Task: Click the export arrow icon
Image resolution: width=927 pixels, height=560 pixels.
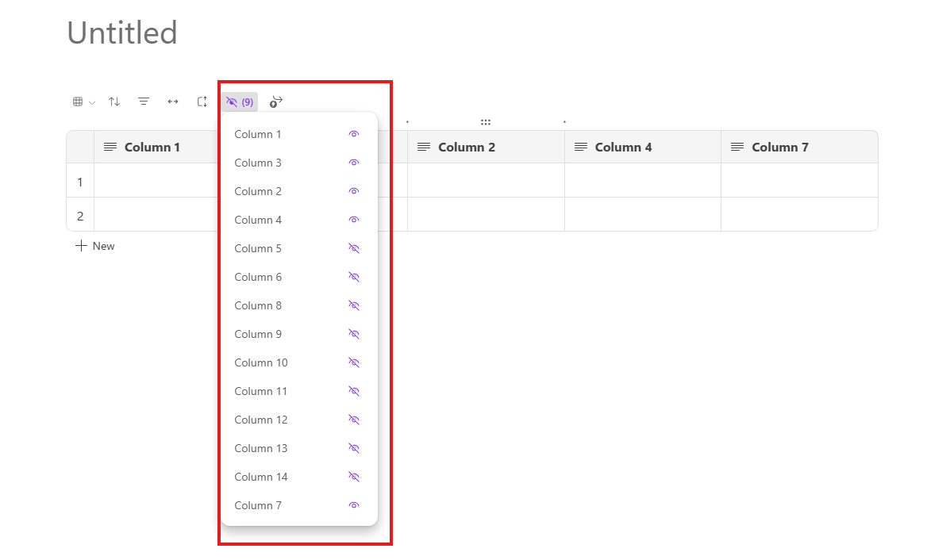Action: pyautogui.click(x=275, y=102)
